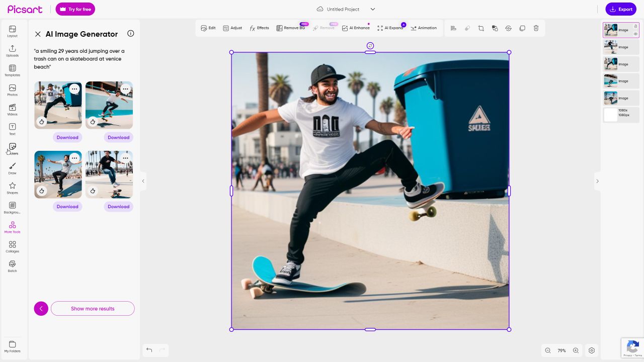The image size is (644, 362).
Task: Open the Uploads panel
Action: pos(13,51)
